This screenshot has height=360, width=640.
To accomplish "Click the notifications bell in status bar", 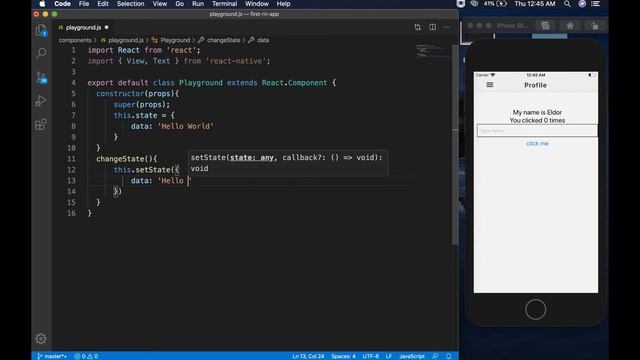I will point(449,356).
